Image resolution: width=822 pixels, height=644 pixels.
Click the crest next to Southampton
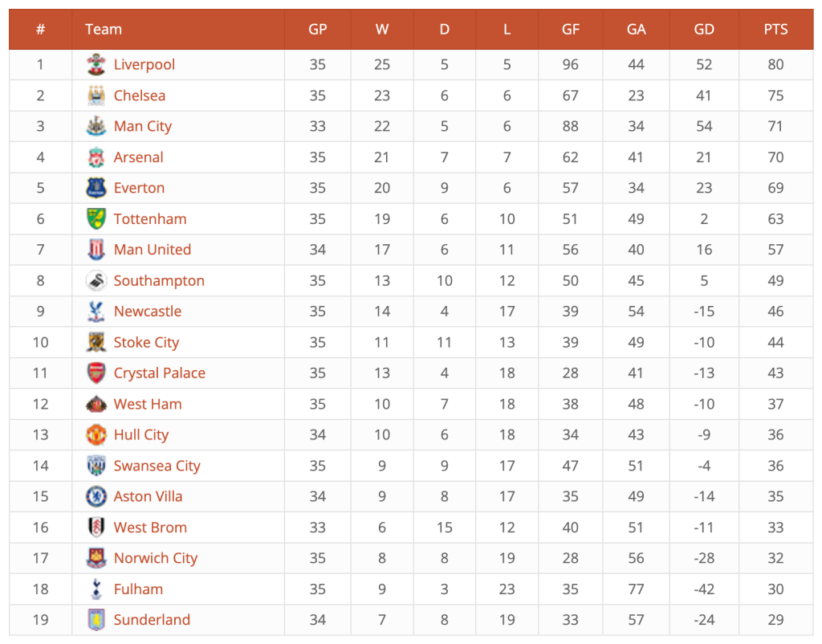pyautogui.click(x=96, y=280)
